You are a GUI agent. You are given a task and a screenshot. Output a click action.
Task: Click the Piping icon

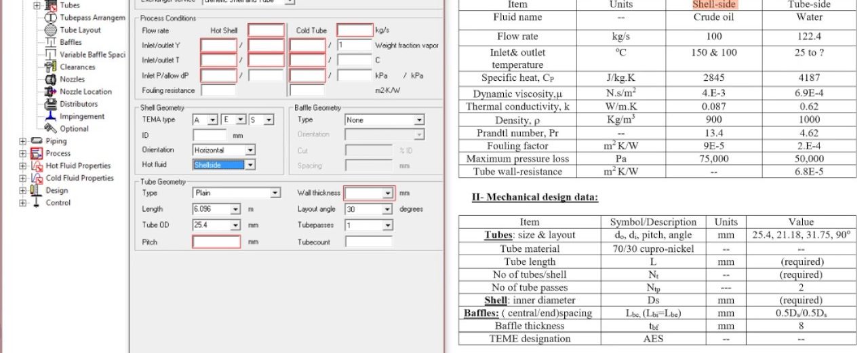pyautogui.click(x=37, y=141)
